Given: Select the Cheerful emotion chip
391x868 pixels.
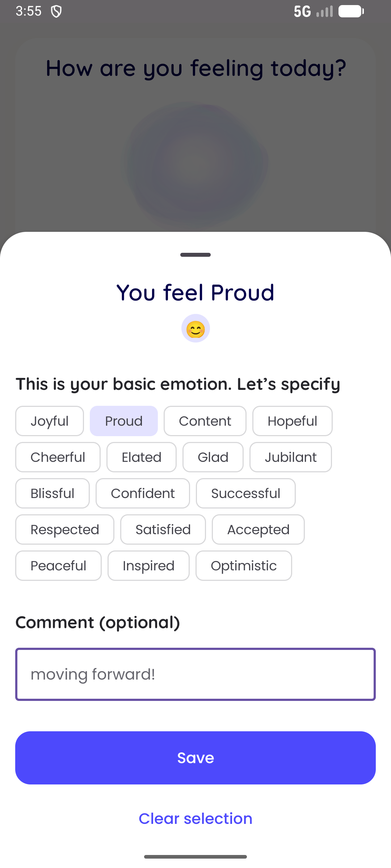Looking at the screenshot, I should click(58, 457).
